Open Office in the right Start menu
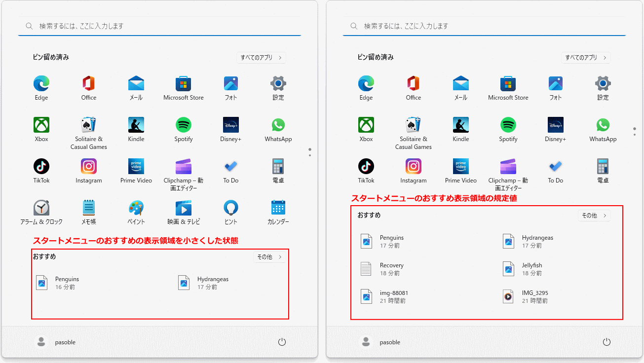This screenshot has height=363, width=644. pos(414,88)
